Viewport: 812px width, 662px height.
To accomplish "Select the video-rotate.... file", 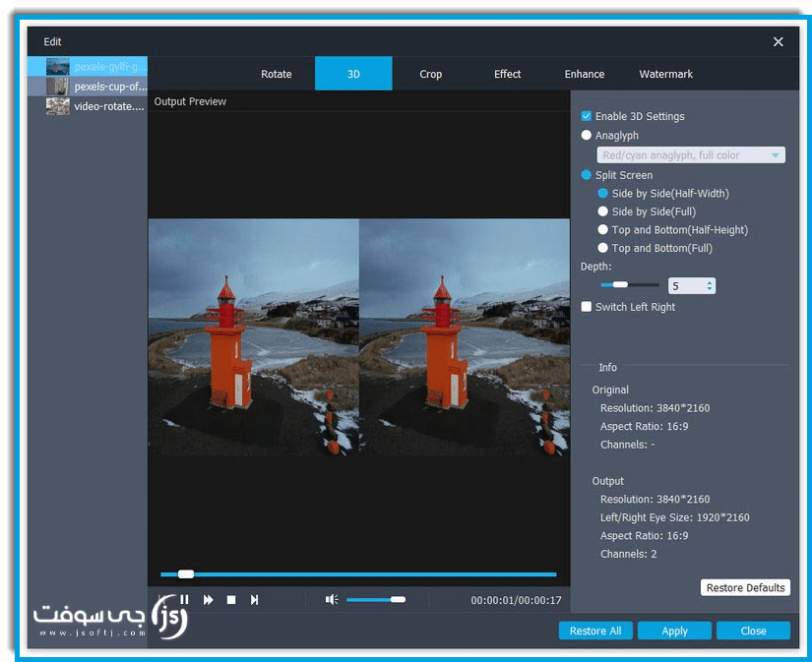I will tap(88, 106).
